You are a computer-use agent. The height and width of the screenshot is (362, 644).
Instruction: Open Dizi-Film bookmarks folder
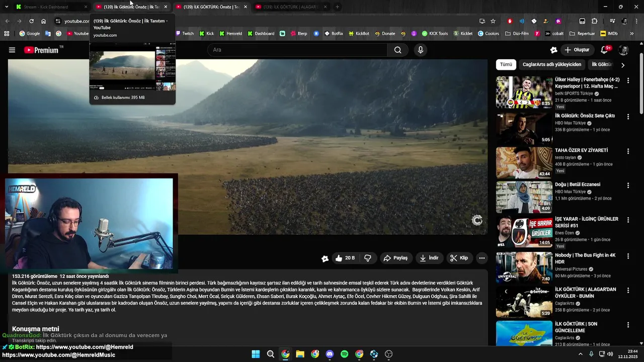(517, 34)
